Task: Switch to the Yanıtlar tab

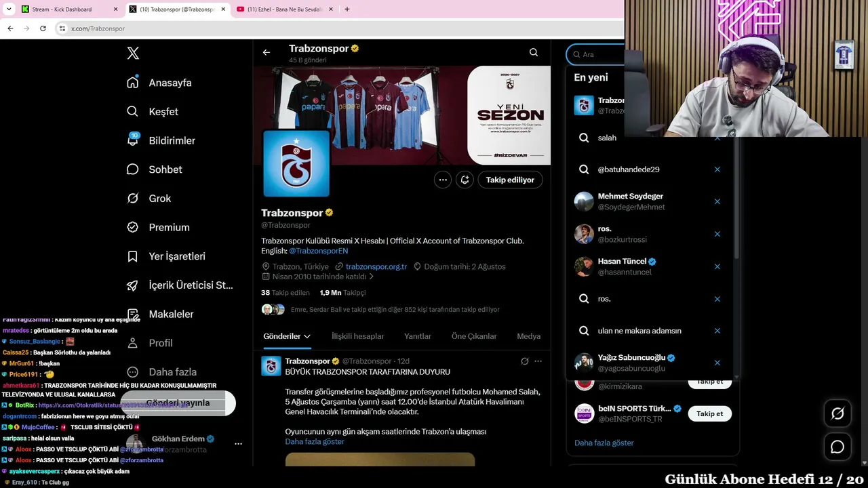Action: [418, 336]
